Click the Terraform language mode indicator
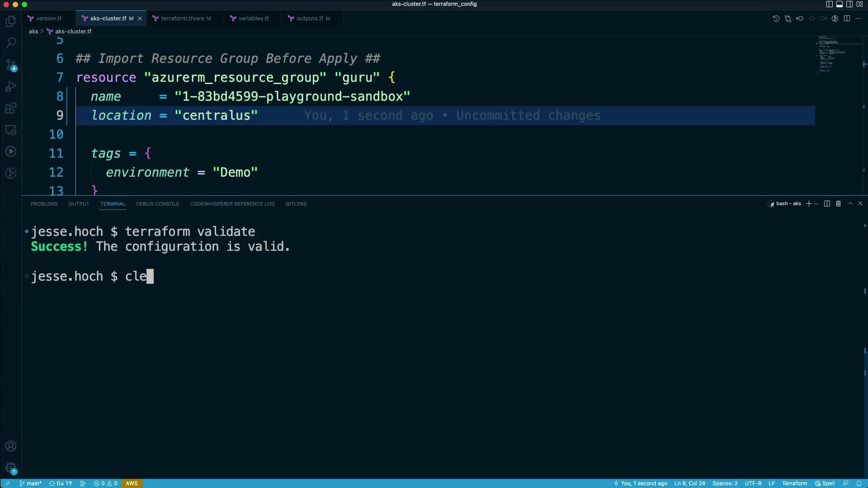 [x=794, y=483]
